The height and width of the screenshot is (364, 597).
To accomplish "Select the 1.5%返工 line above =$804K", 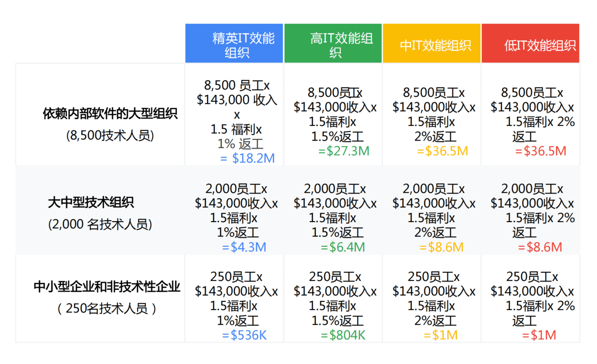I will coord(338,321).
